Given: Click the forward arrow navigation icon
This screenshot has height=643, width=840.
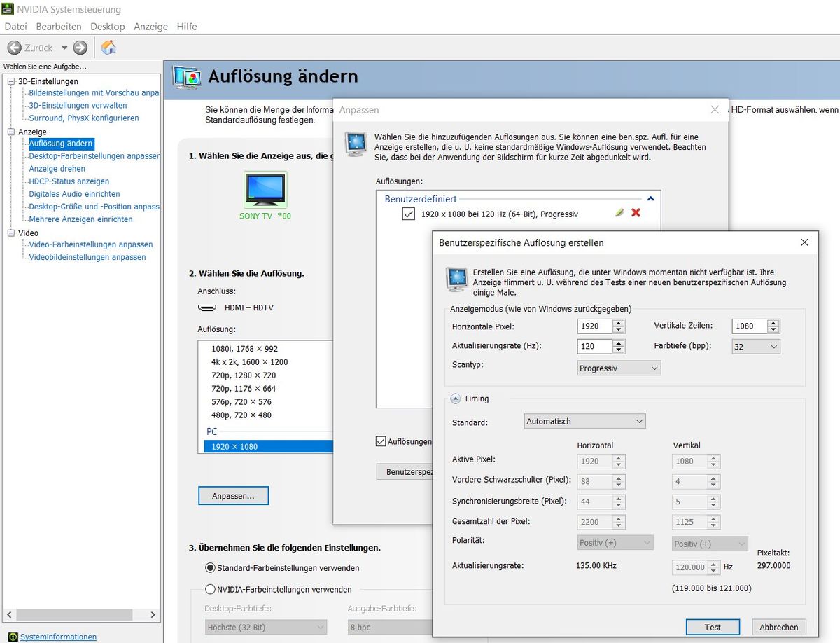Looking at the screenshot, I should click(80, 48).
